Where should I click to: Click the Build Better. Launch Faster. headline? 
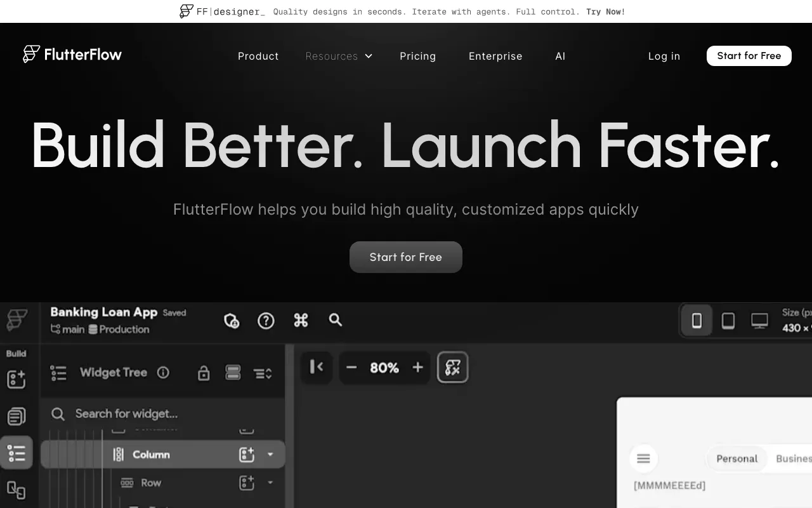406,145
